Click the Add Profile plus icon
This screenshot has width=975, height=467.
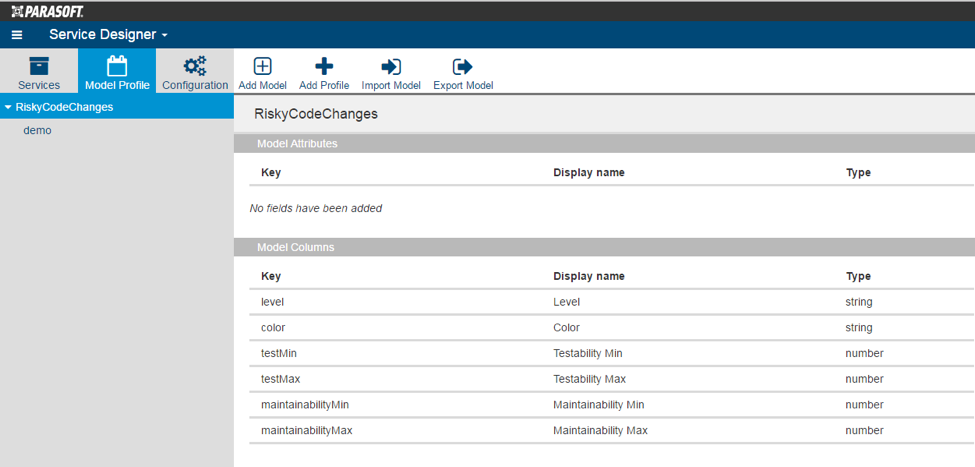pyautogui.click(x=324, y=66)
